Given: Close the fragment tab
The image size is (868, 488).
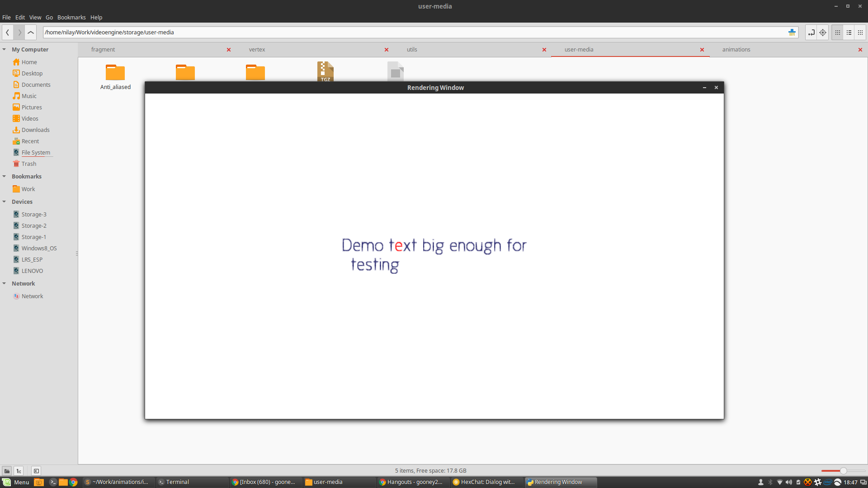Looking at the screenshot, I should coord(229,50).
